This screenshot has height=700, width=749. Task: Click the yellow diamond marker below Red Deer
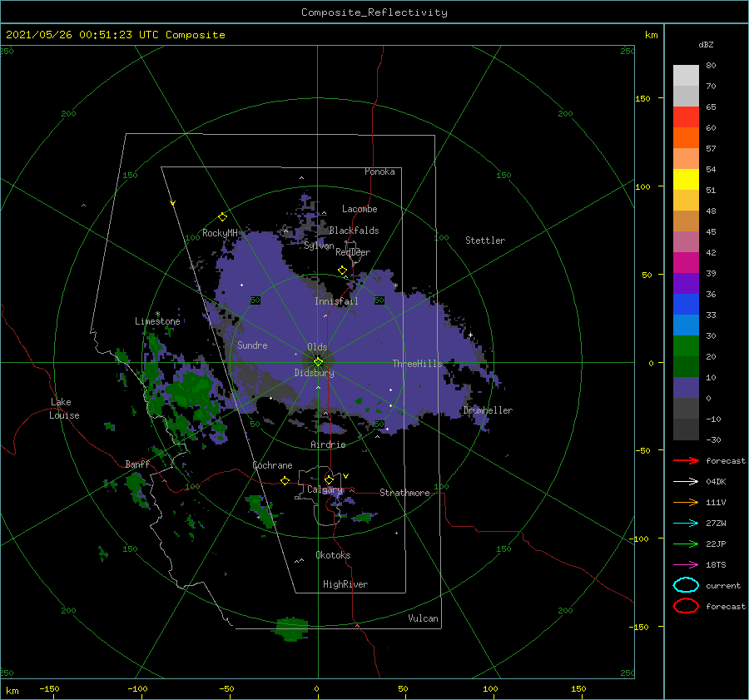pyautogui.click(x=342, y=271)
